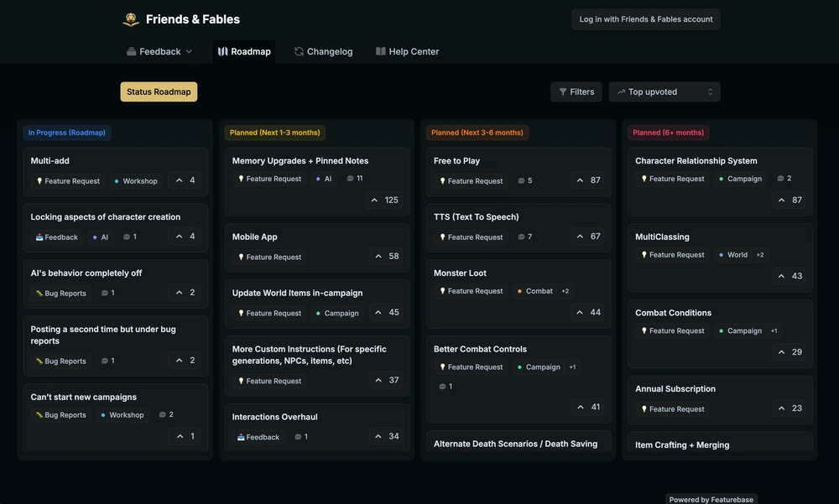Viewport: 839px width, 504px height.
Task: Log in with Friends & Fables account
Action: (x=646, y=19)
